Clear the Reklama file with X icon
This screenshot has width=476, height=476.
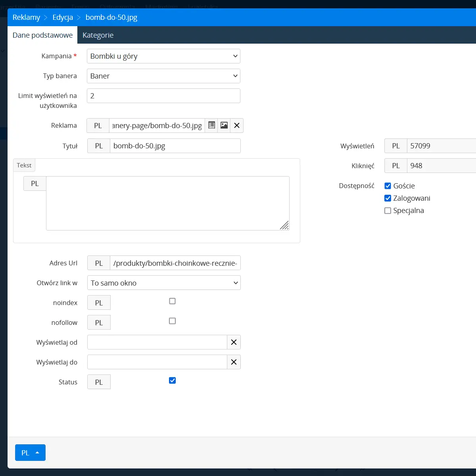pos(237,125)
